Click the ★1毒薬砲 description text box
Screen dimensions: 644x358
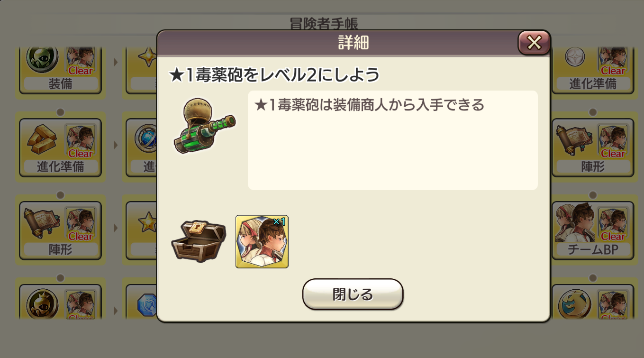point(392,140)
